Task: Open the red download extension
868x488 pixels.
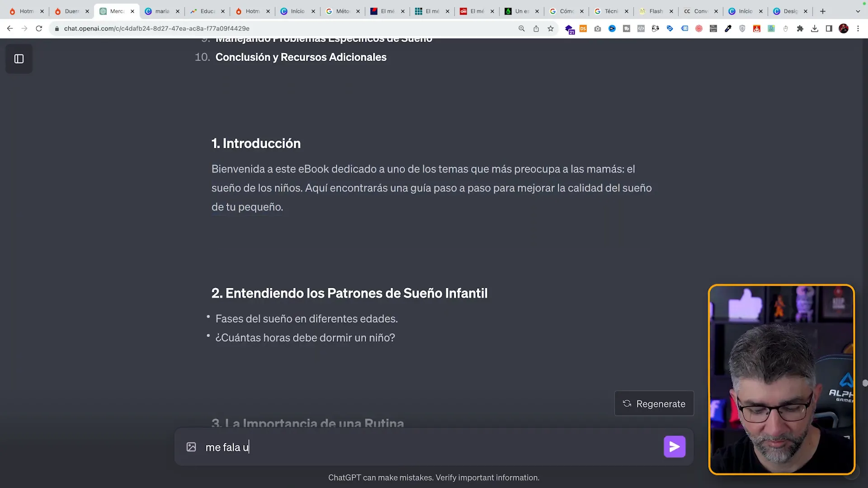Action: tap(757, 28)
